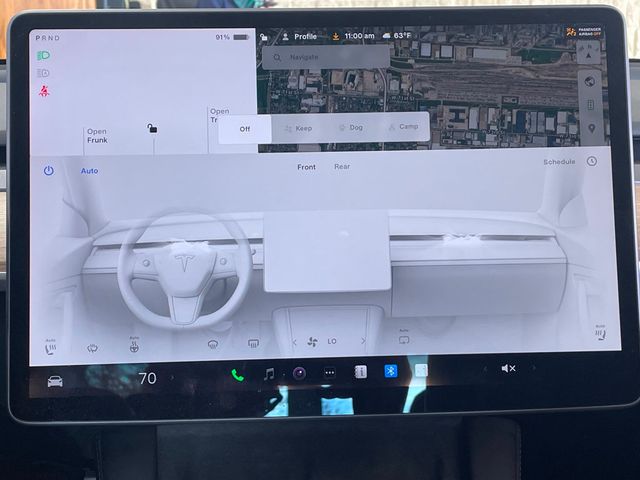Open the green Phone app
Image resolution: width=640 pixels, height=480 pixels.
point(237,375)
